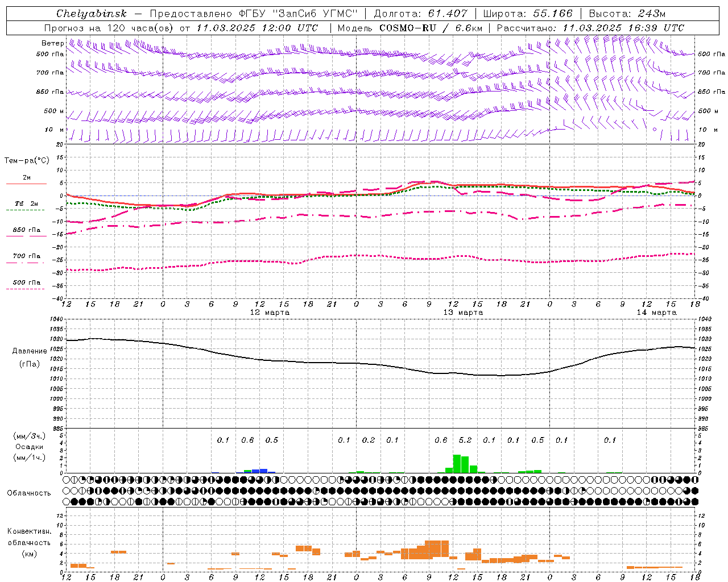Click the 'Конвективн.' convective cloud label
This screenshot has width=728, height=582.
coord(29,531)
